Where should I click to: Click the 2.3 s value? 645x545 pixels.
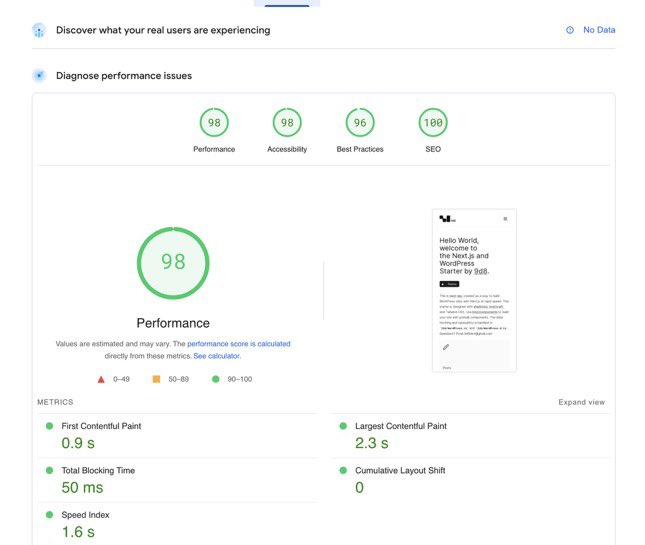point(371,443)
